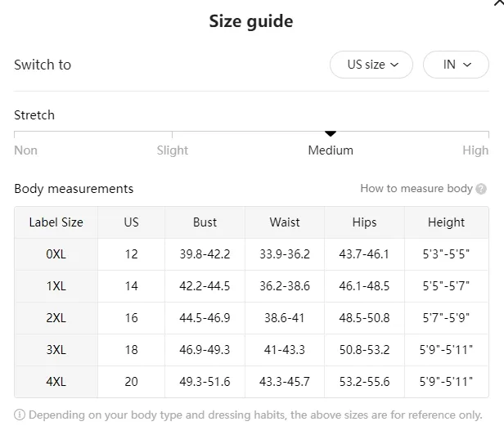Viewport: 504px width, 444px height.
Task: Select the 2XL size row label
Action: (x=56, y=318)
